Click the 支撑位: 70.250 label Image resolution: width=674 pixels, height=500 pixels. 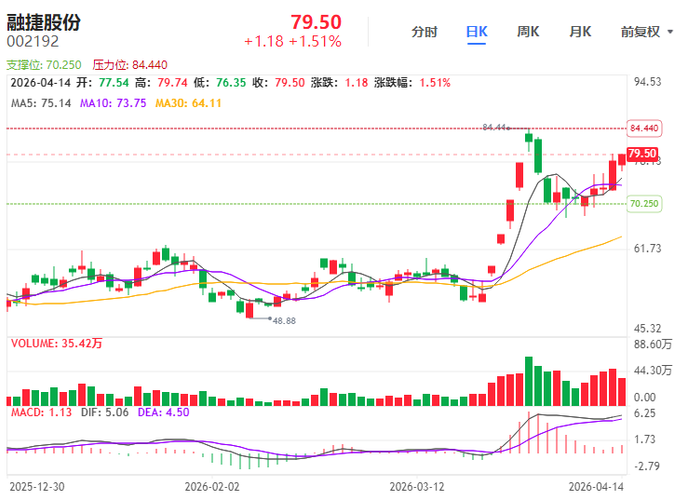[44, 65]
